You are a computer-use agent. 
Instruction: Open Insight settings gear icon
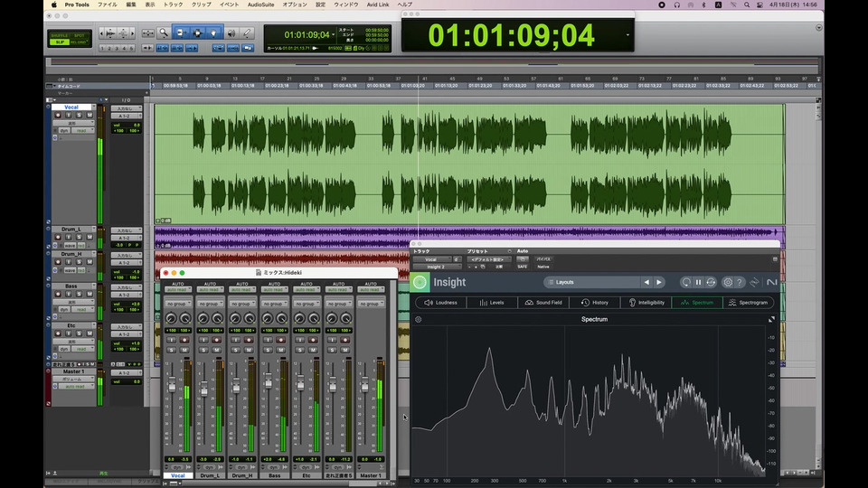coord(727,282)
